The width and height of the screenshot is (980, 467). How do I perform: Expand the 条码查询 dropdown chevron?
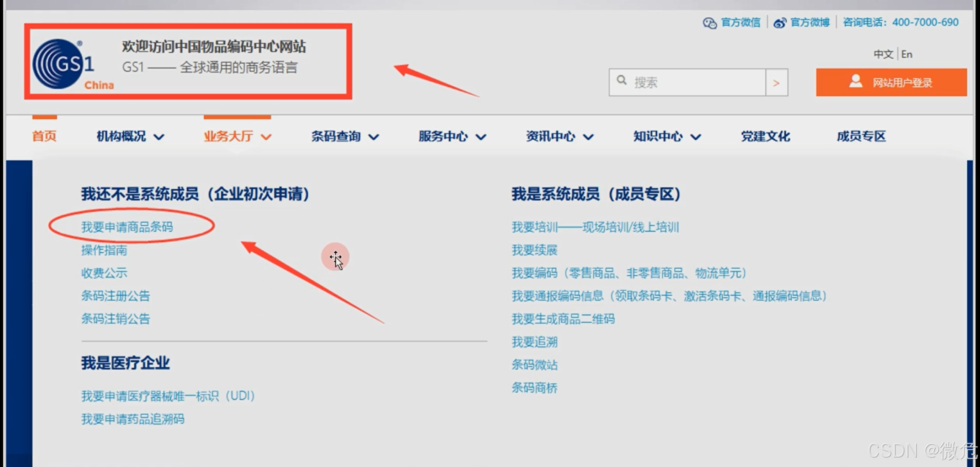coord(374,137)
